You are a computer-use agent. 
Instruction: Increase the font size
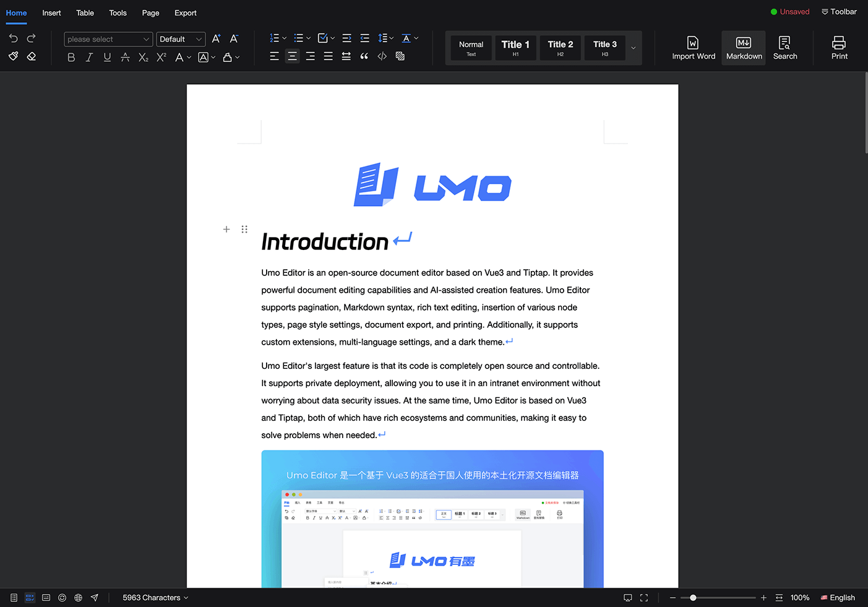click(x=216, y=38)
